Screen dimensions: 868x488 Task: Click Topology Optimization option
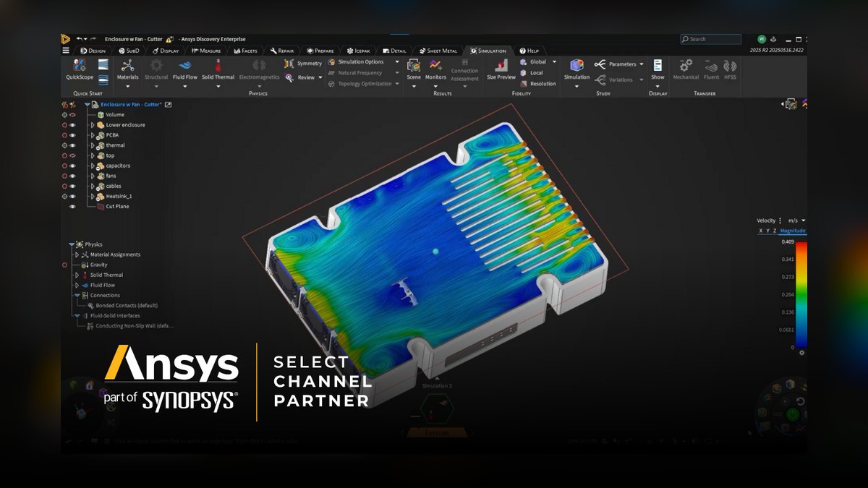tap(361, 84)
